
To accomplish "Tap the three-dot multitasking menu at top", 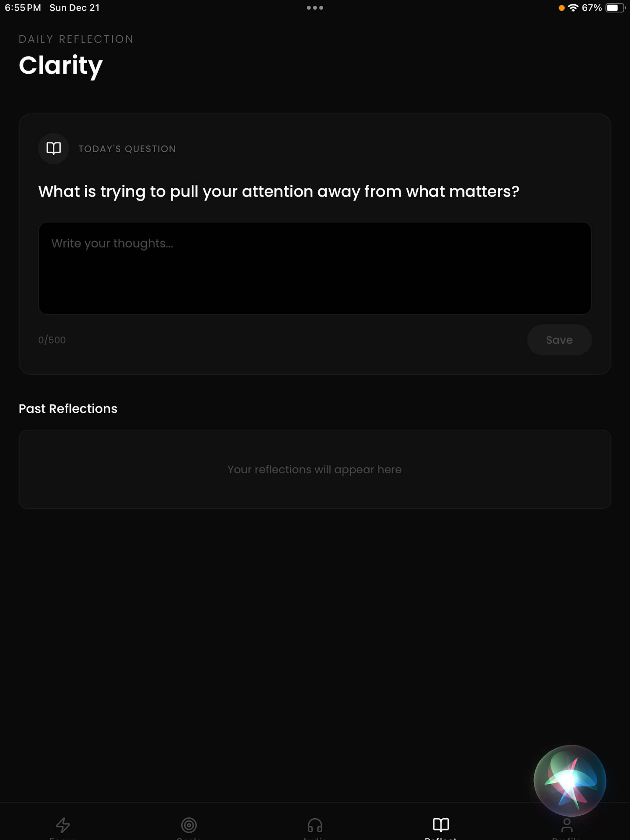I will 315,8.
